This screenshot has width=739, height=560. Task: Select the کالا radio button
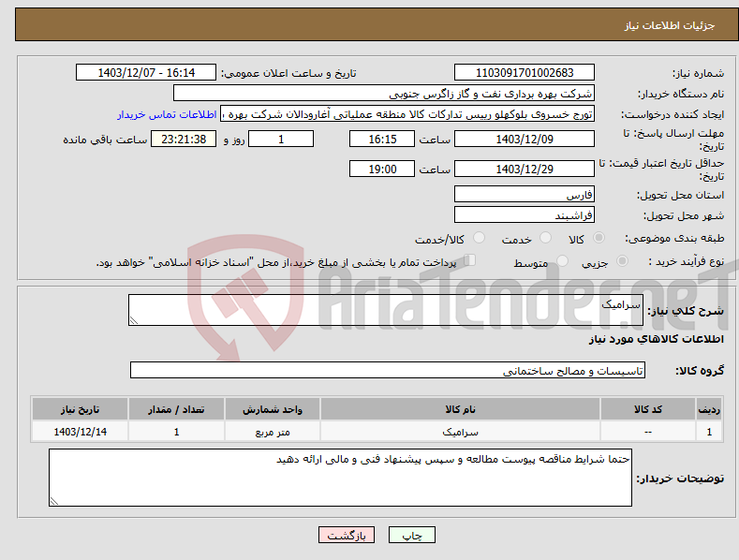tap(599, 238)
